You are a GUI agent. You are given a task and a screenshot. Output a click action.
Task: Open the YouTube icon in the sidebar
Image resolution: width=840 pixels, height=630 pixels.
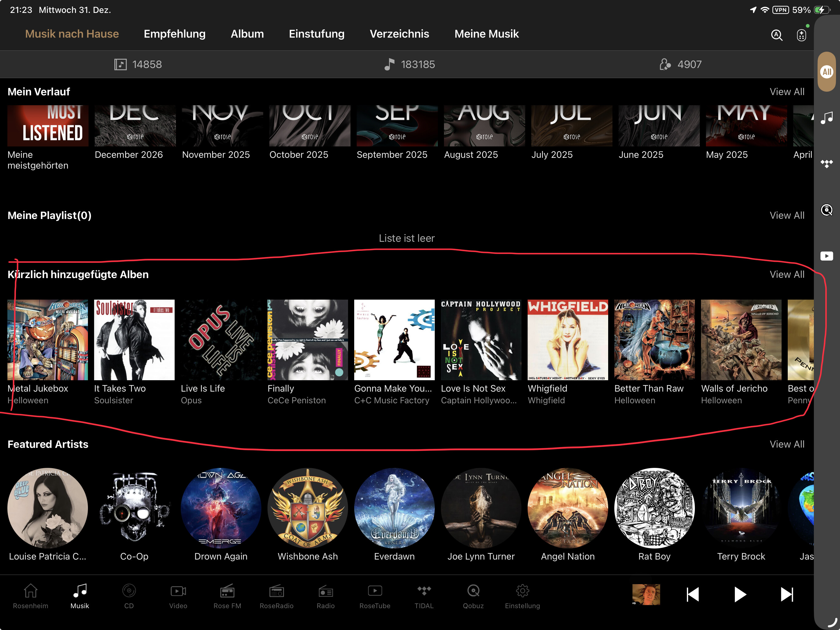pyautogui.click(x=827, y=256)
